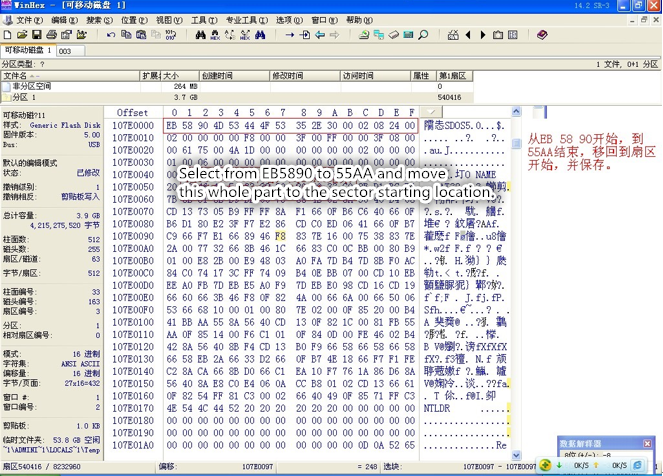The width and height of the screenshot is (663, 476).
Task: Click the Find Hex Values icon
Action: click(215, 35)
